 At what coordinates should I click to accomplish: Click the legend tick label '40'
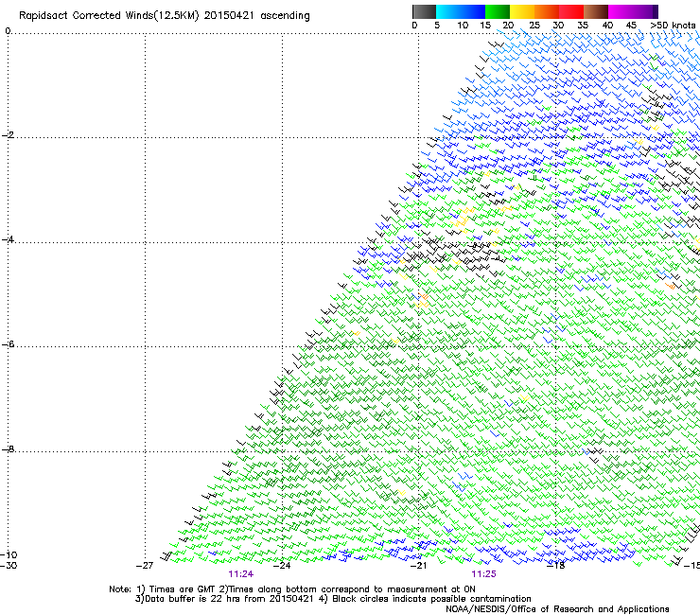[607, 26]
